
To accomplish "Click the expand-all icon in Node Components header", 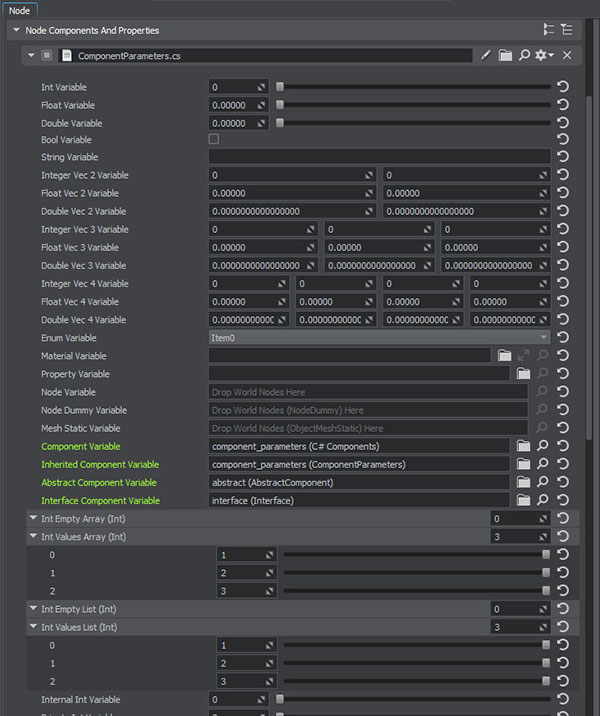I will click(x=548, y=30).
